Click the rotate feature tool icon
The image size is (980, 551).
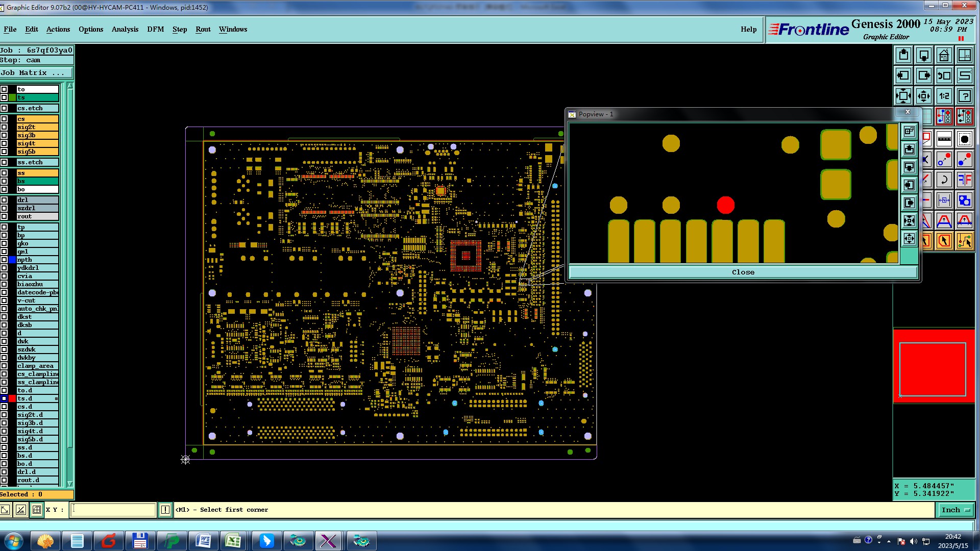pos(944,180)
